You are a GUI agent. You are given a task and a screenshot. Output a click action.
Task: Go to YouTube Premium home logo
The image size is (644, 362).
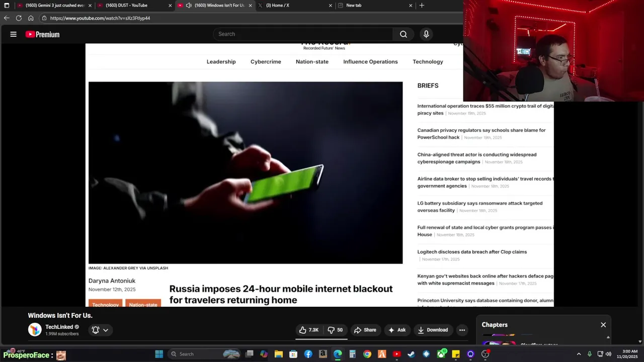point(43,34)
